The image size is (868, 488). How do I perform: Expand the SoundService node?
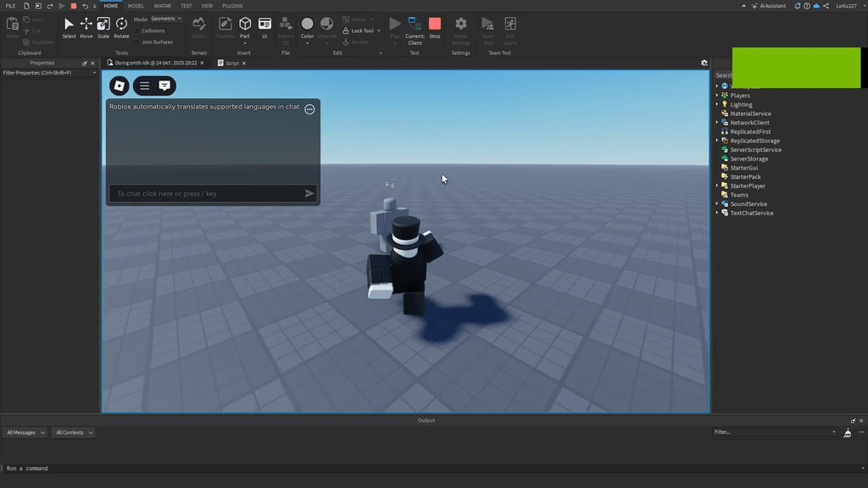click(717, 203)
